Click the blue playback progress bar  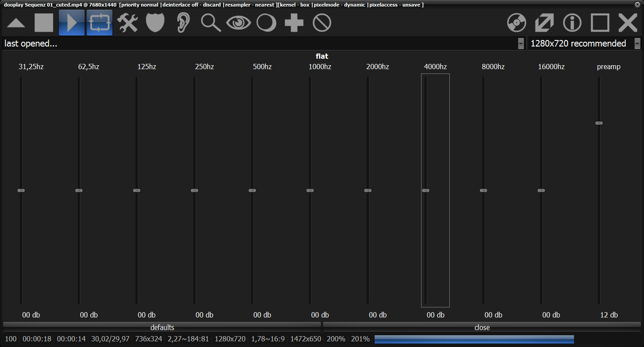tap(474, 339)
